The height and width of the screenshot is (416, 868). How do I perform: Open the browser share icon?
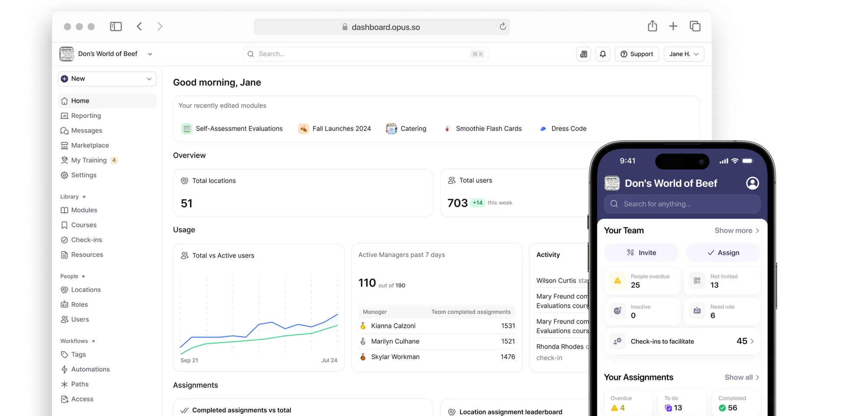point(652,26)
